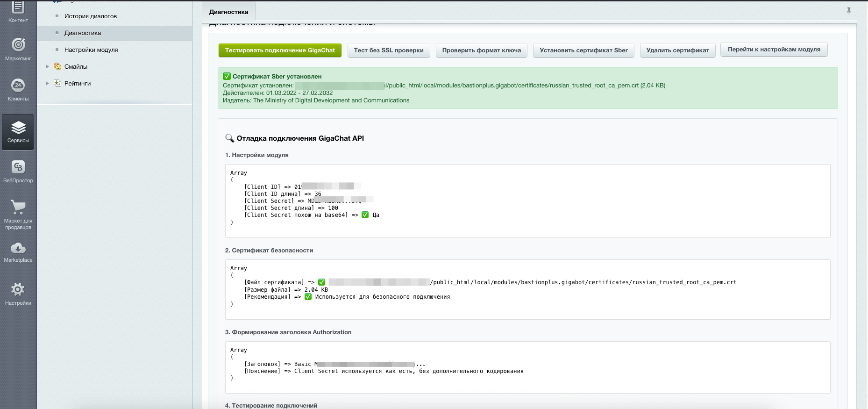Open Диагностика item in left menu
Image resolution: width=868 pixels, height=409 pixels.
pyautogui.click(x=83, y=33)
